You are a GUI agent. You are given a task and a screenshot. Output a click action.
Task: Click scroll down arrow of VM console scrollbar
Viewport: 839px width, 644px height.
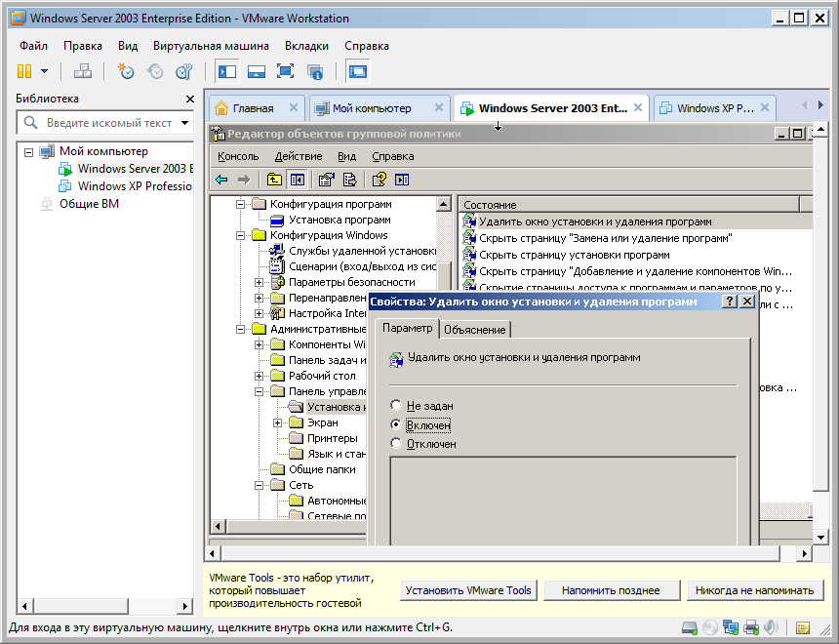[x=820, y=537]
